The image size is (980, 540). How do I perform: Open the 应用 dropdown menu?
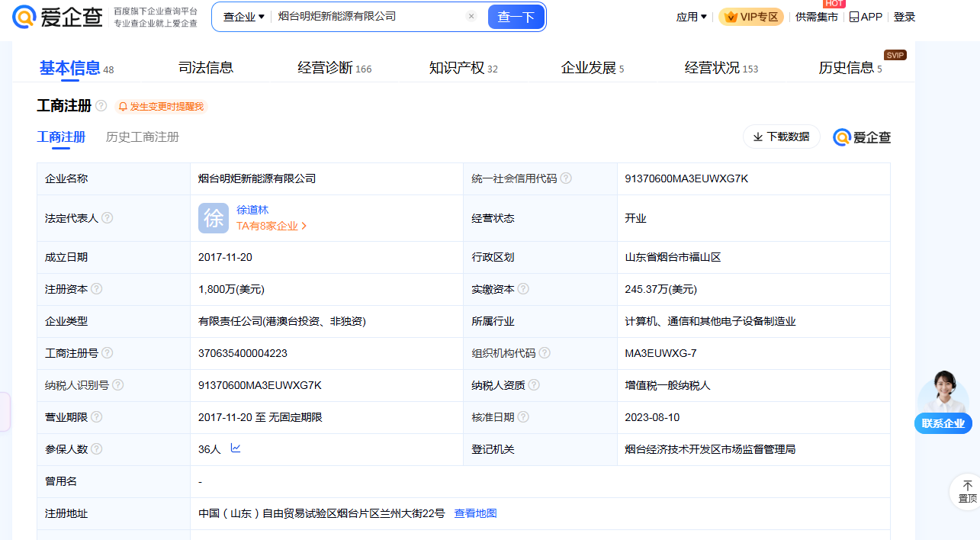click(691, 17)
